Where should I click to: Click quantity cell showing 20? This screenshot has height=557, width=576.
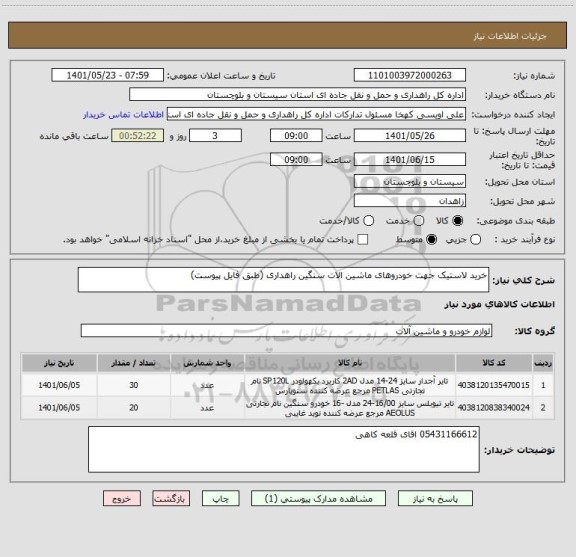[x=134, y=407]
